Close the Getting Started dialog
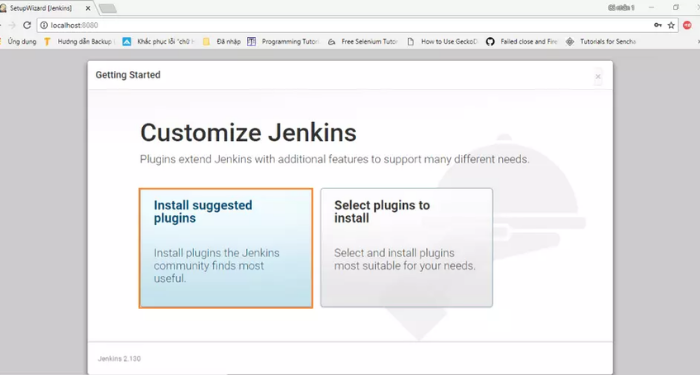This screenshot has width=700, height=375. pyautogui.click(x=598, y=76)
